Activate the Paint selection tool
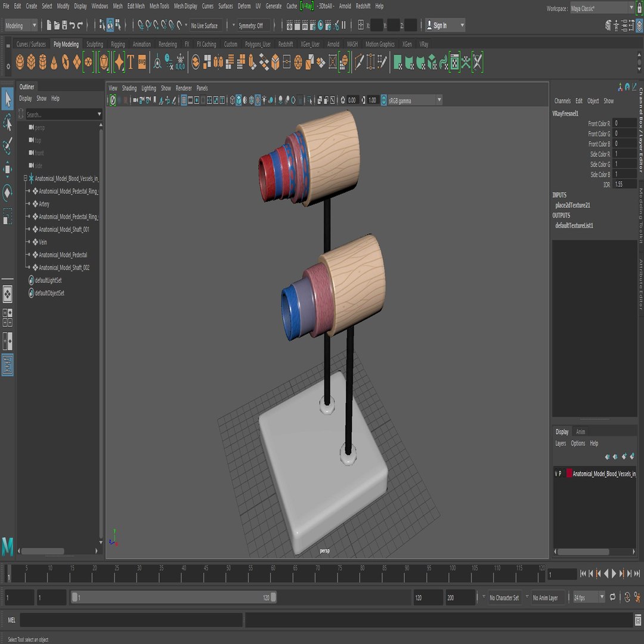 7,146
